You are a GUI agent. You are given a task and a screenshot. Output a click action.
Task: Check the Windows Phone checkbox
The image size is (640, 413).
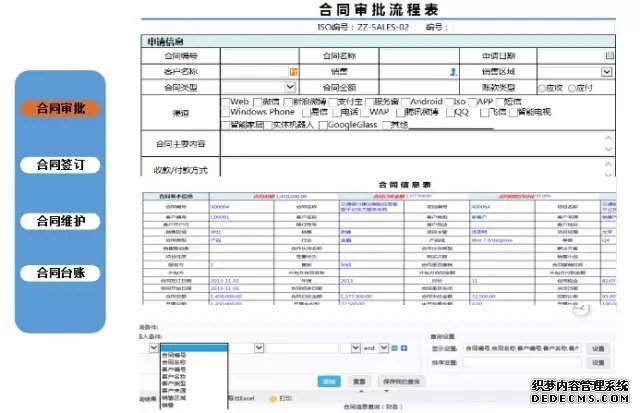tap(225, 112)
